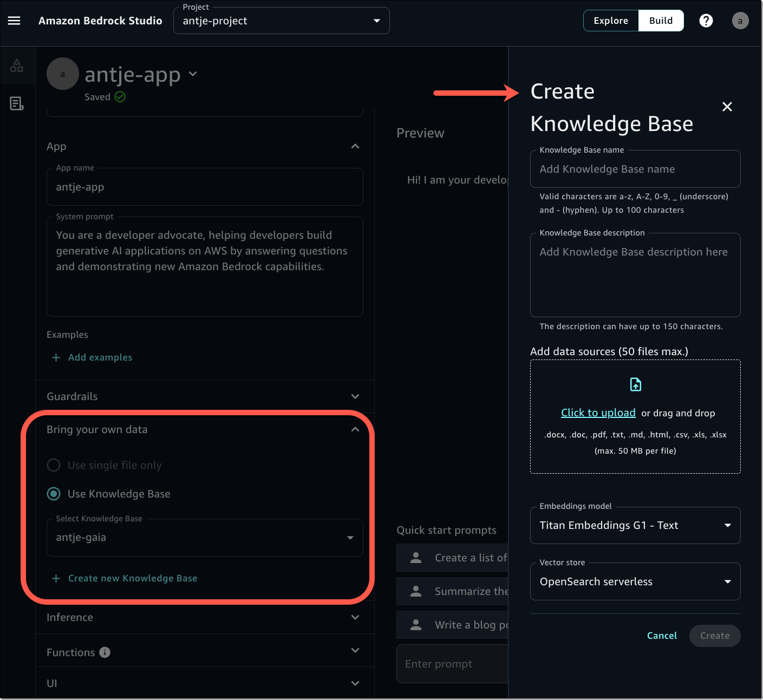Click the Amazon Bedrock Studio title
The height and width of the screenshot is (700, 763).
coord(100,21)
